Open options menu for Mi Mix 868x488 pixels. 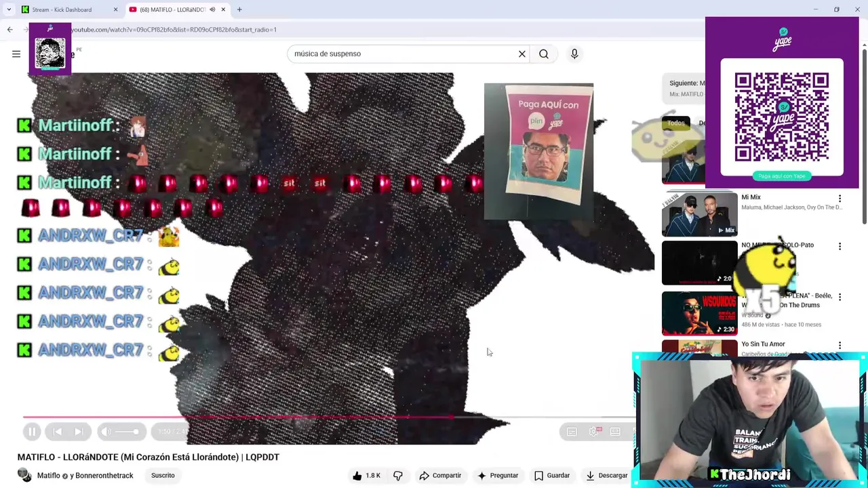840,199
